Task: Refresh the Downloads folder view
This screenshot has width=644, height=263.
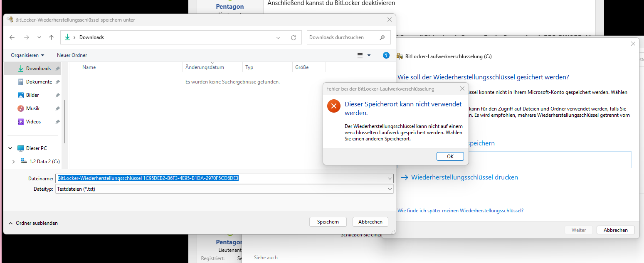Action: (293, 37)
